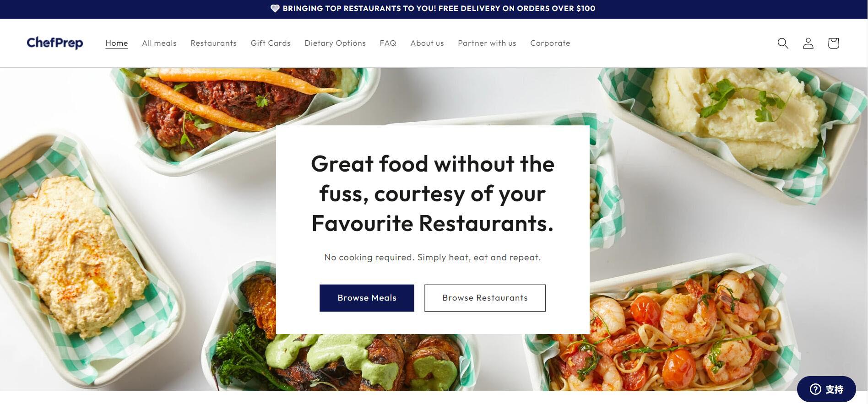
Task: Open the shopping cart icon
Action: point(833,43)
